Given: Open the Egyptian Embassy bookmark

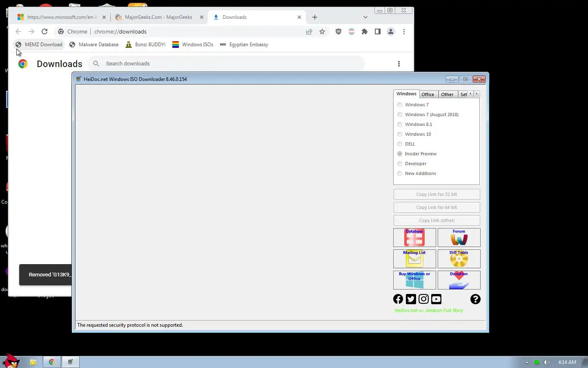Looking at the screenshot, I should coord(244,45).
